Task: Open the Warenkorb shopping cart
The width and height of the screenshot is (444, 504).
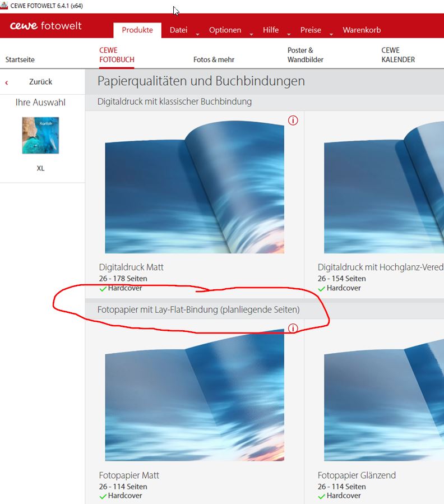Action: point(362,30)
